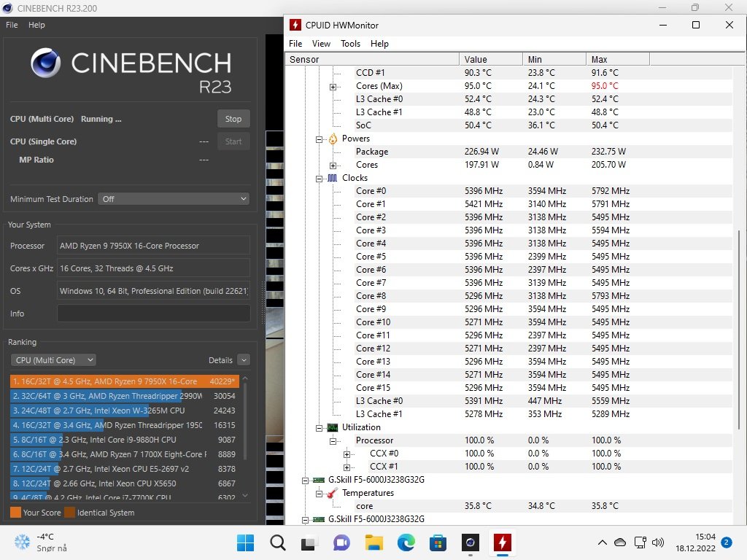Stop the running Multi Core benchmark
747x560 pixels.
[233, 119]
